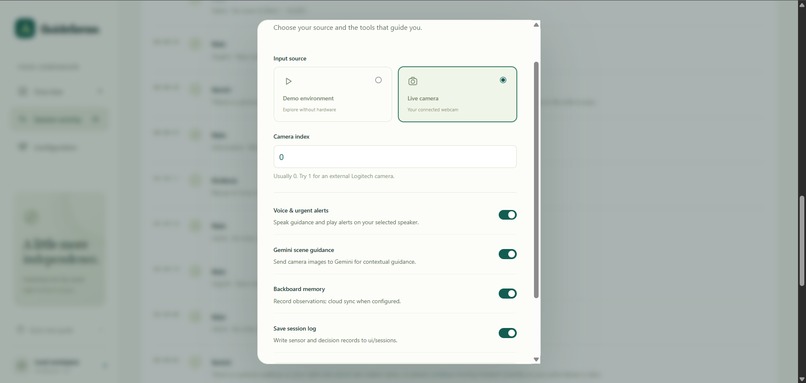Click 'Explore without hardware' subtitle
The image size is (806, 383).
[x=309, y=110]
